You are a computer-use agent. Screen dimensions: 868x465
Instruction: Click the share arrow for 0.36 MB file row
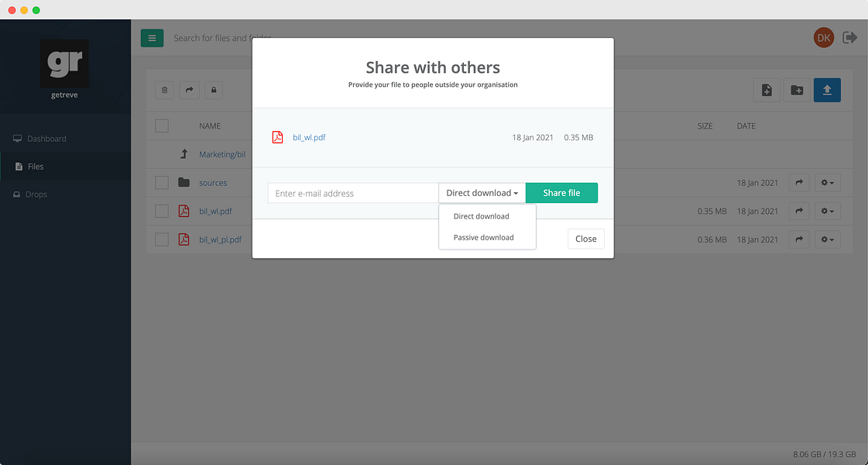tap(799, 239)
